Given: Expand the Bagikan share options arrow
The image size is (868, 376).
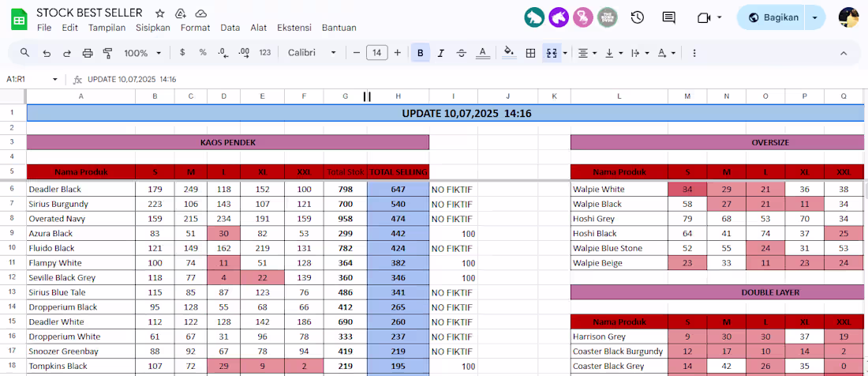Looking at the screenshot, I should click(x=815, y=17).
